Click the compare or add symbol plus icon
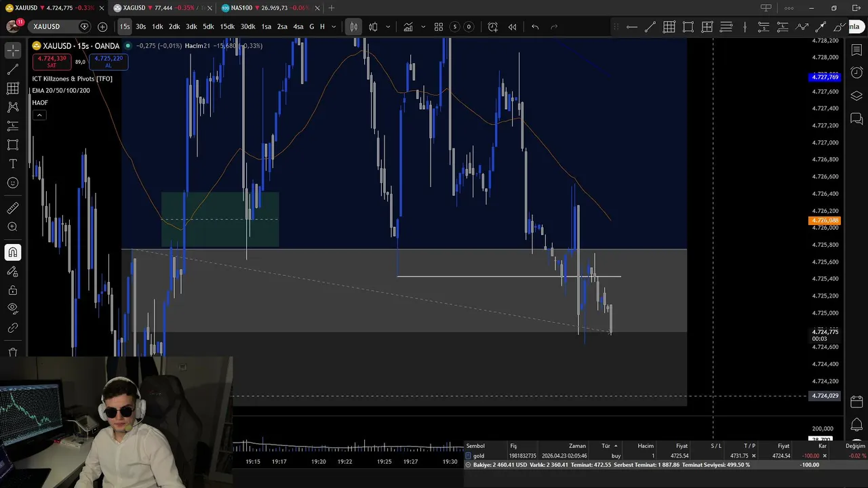The width and height of the screenshot is (868, 488). point(102,26)
